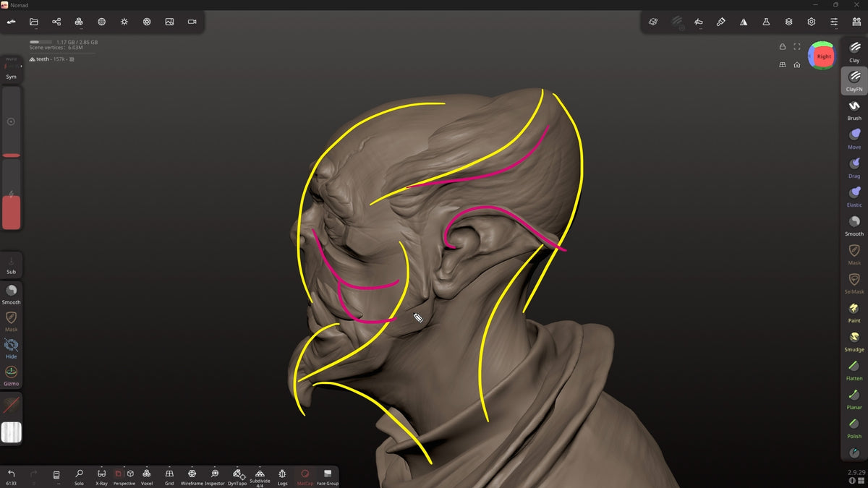Toggle Solo mode
This screenshot has height=488, width=868.
coord(79,476)
